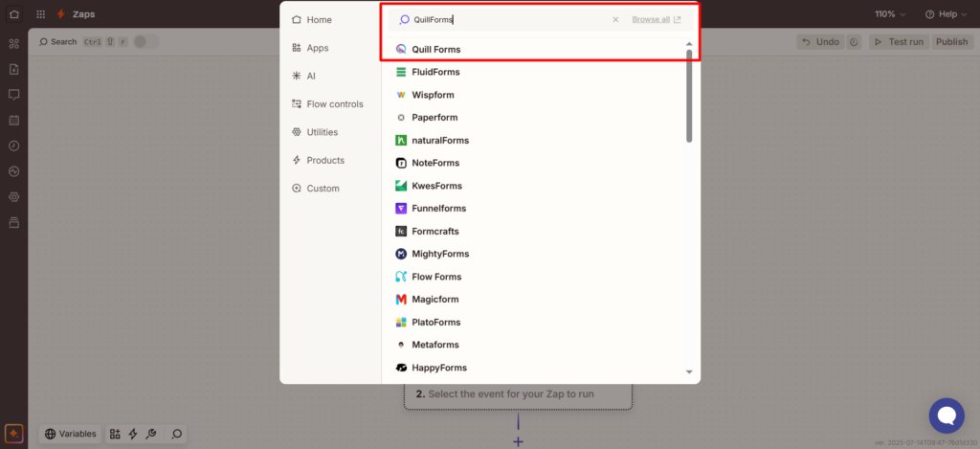Switch to the Flow controls category
The height and width of the screenshot is (449, 980).
[329, 104]
